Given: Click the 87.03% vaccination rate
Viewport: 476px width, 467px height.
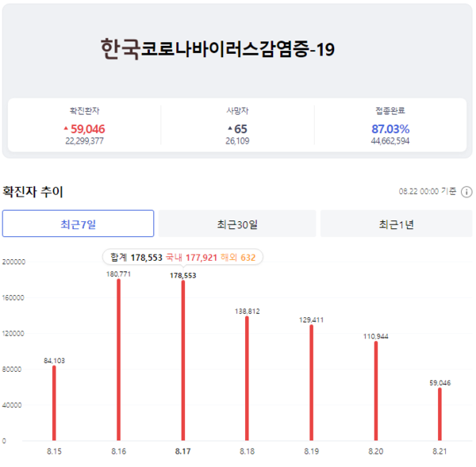Looking at the screenshot, I should 390,129.
